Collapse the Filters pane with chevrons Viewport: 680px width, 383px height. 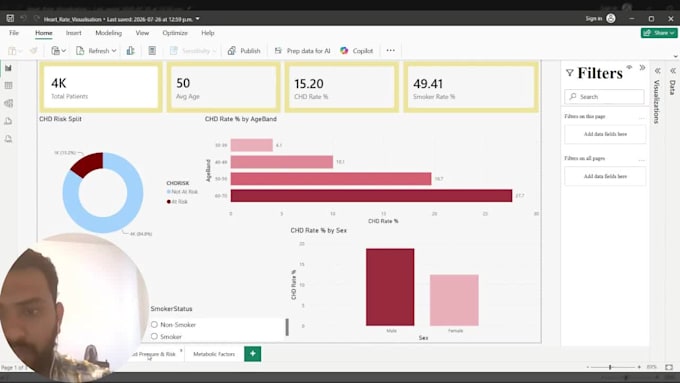[x=642, y=68]
